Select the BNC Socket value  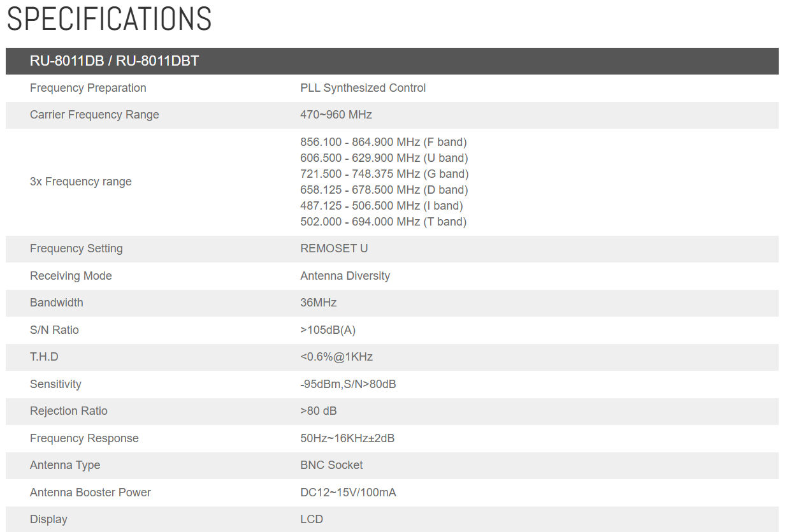pos(331,465)
